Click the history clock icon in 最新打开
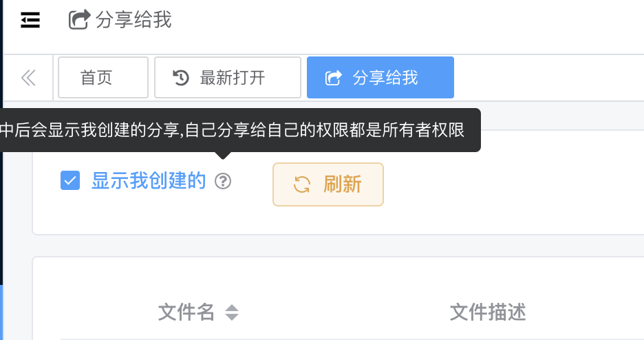The width and height of the screenshot is (644, 340). (181, 78)
